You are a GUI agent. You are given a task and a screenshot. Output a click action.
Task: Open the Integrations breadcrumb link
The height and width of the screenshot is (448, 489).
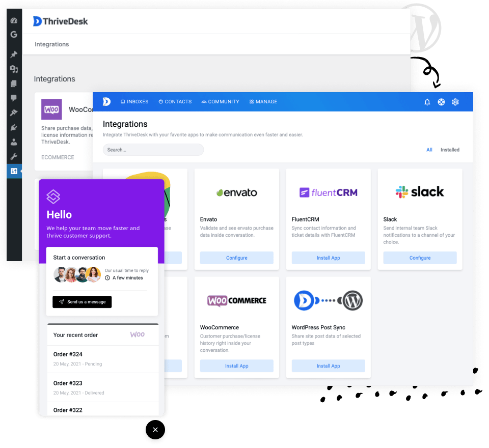(51, 44)
